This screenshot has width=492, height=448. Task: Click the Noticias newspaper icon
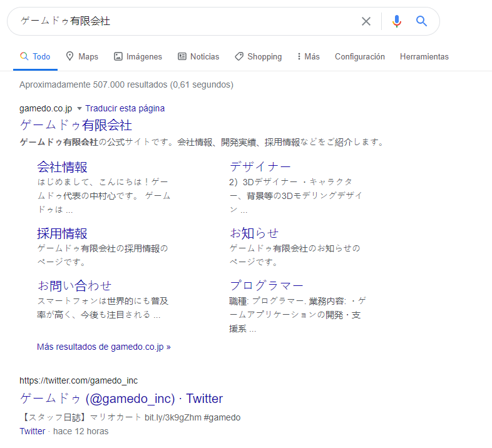tap(182, 56)
